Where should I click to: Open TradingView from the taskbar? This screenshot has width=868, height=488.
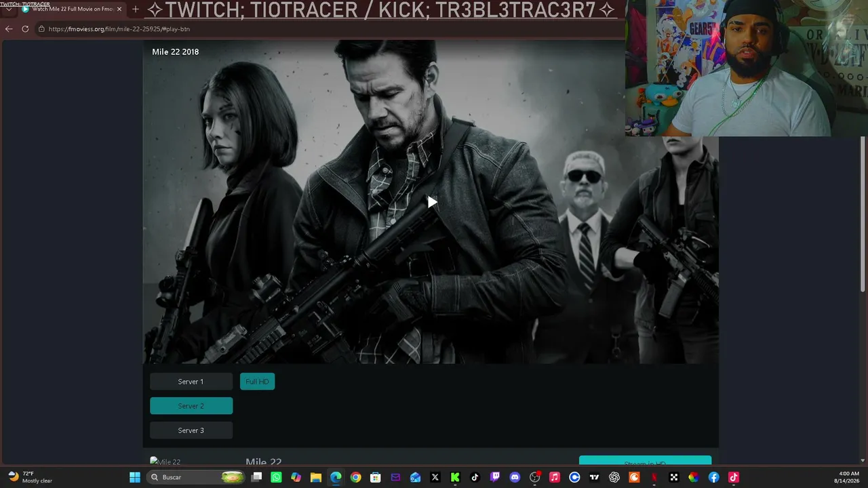pos(594,477)
